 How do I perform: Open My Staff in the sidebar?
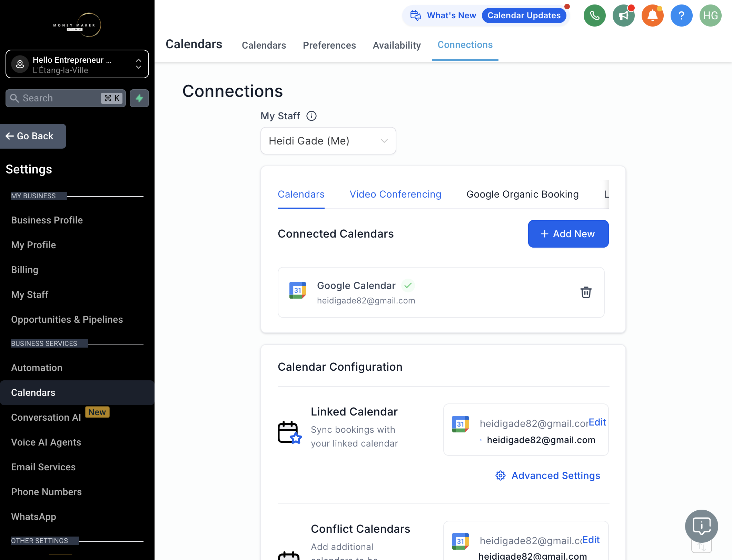(x=30, y=294)
